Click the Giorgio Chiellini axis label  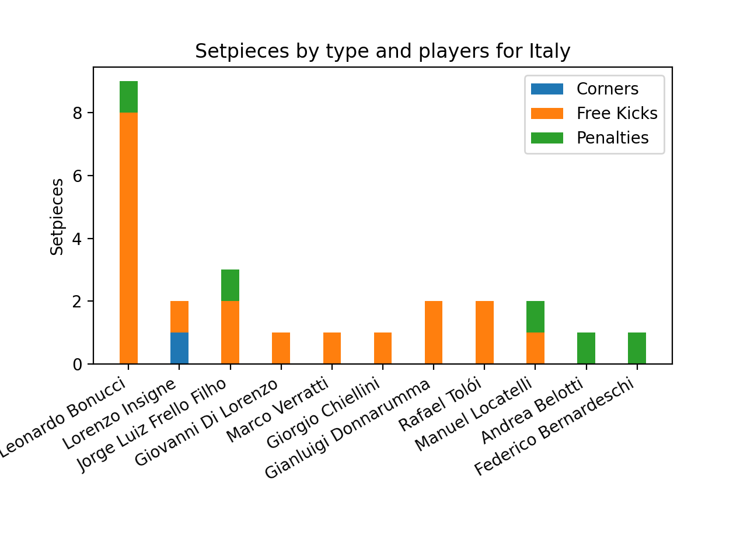pos(323,414)
